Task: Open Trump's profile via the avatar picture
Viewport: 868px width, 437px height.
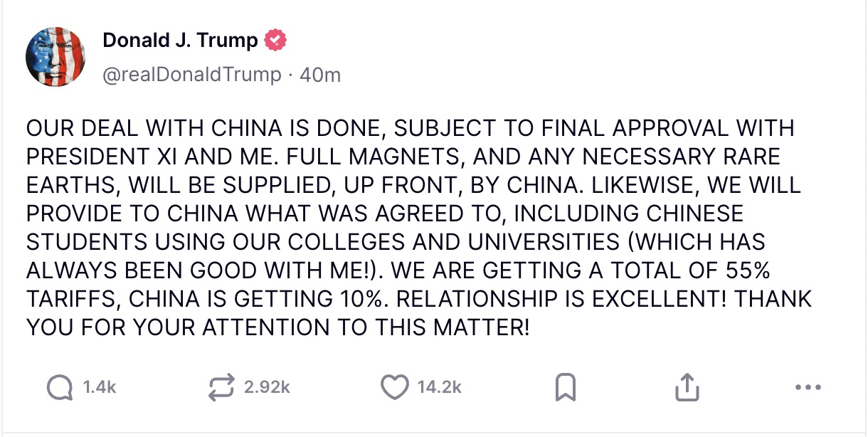Action: 55,56
